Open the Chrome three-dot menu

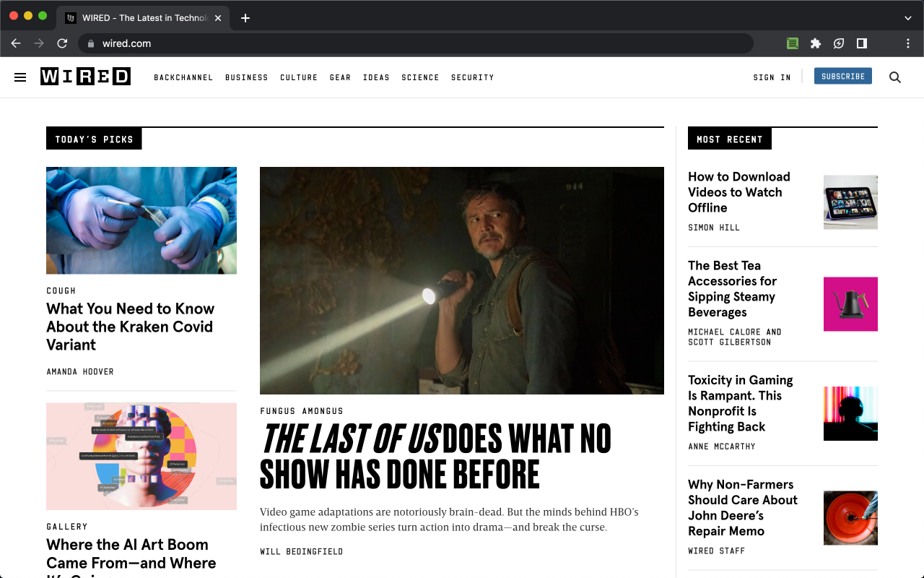(908, 43)
